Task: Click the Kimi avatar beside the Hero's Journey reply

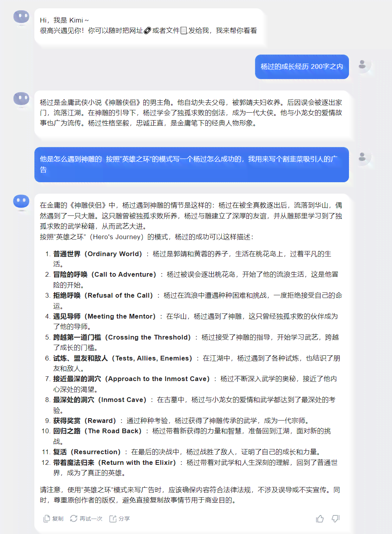Action: pyautogui.click(x=21, y=201)
